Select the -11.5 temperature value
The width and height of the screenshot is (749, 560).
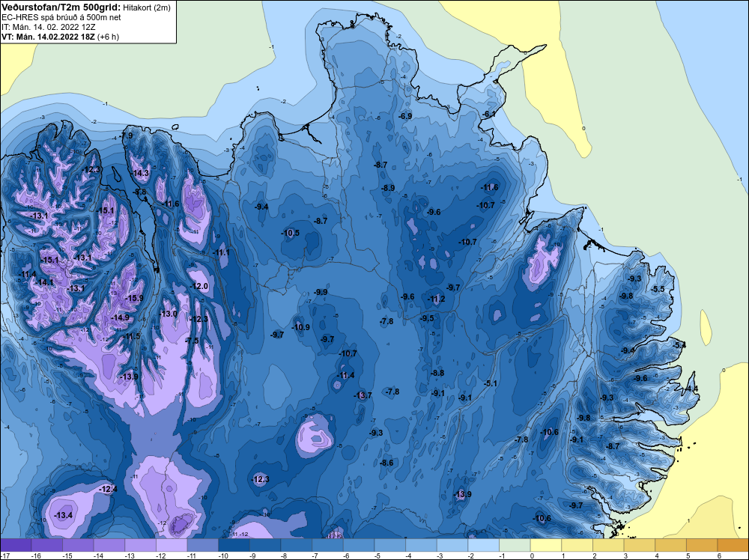133,337
